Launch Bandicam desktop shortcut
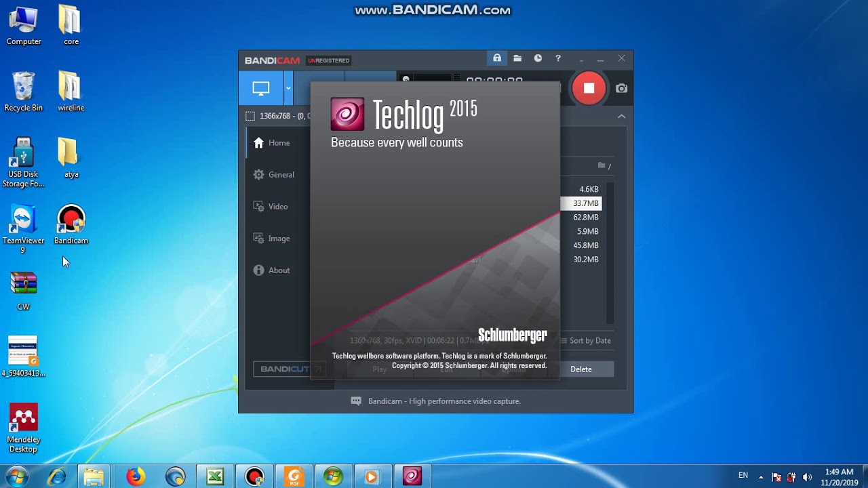This screenshot has height=488, width=868. 71,224
